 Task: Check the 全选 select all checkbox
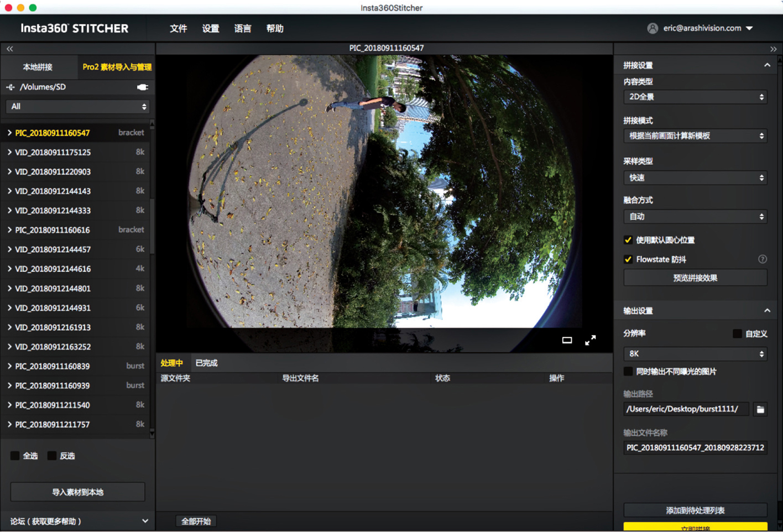(15, 456)
